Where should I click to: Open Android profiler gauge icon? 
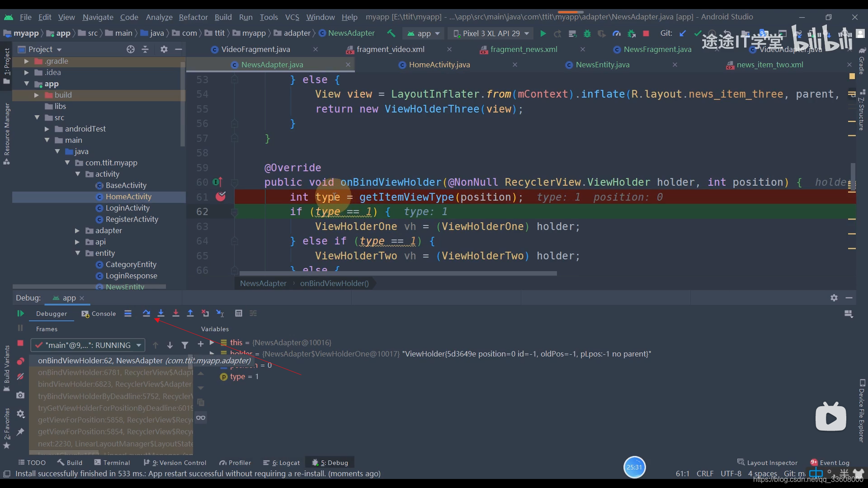[617, 33]
